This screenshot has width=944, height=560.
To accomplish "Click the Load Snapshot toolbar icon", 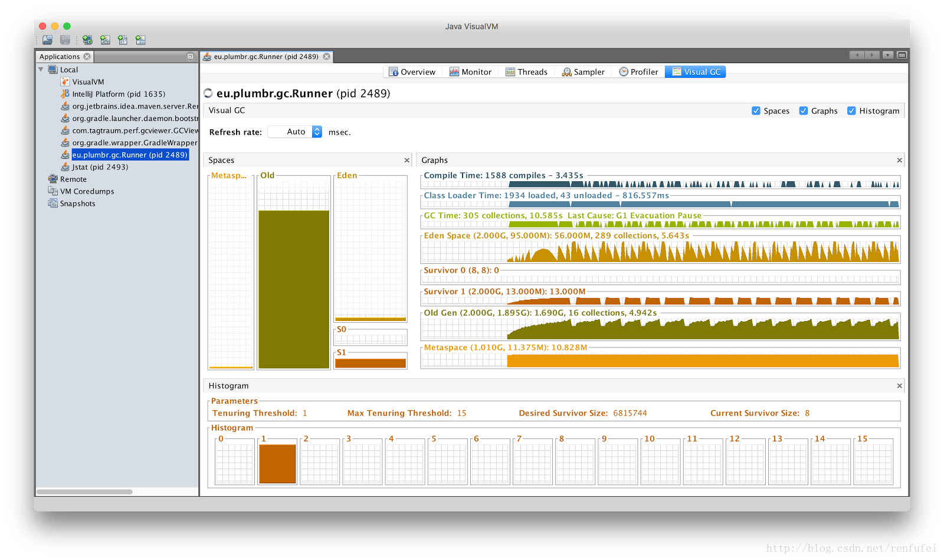I will pos(48,40).
